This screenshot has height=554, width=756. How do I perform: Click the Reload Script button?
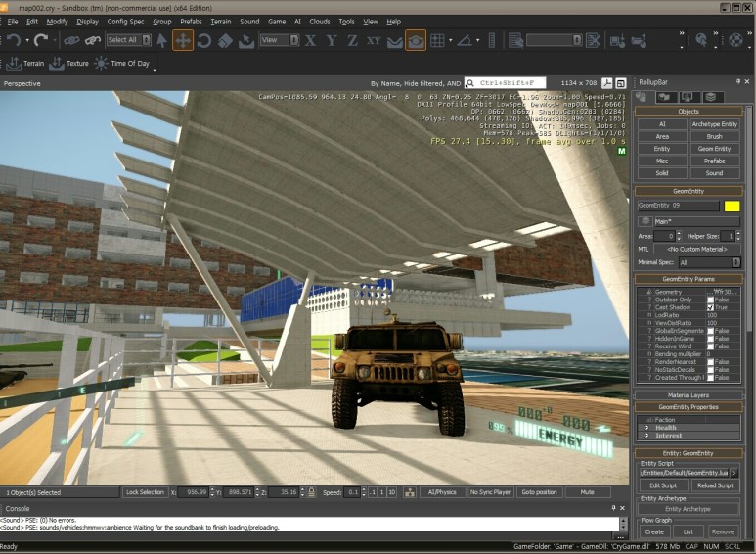click(x=715, y=485)
